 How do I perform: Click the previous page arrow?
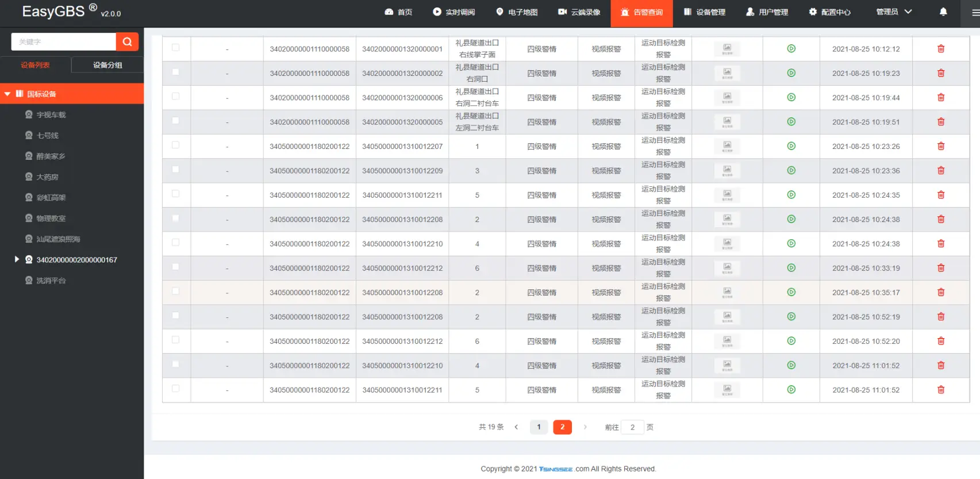point(516,427)
